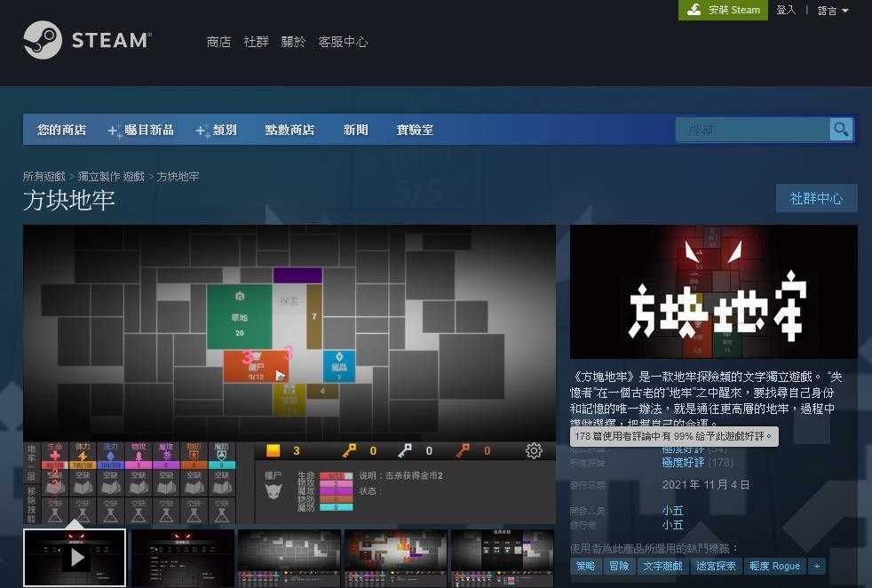The height and width of the screenshot is (588, 872).
Task: Click the Steam logo icon
Action: pos(43,40)
